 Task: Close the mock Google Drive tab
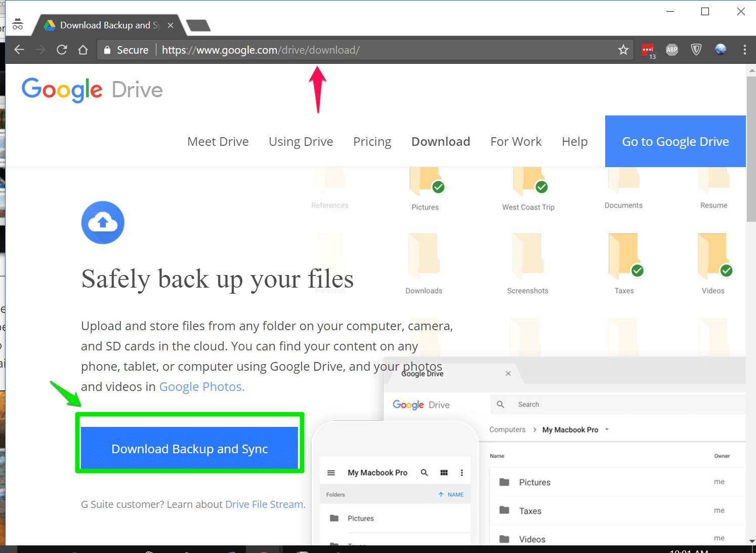(508, 373)
